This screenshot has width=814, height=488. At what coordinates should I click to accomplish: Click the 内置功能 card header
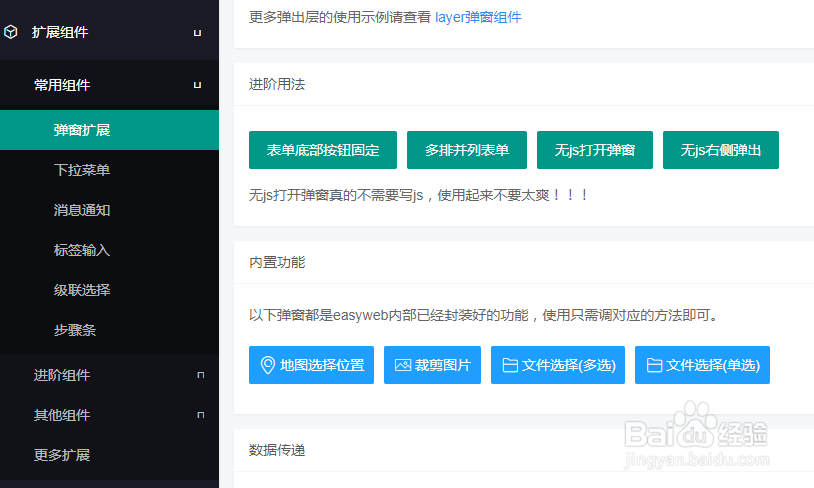(x=524, y=262)
